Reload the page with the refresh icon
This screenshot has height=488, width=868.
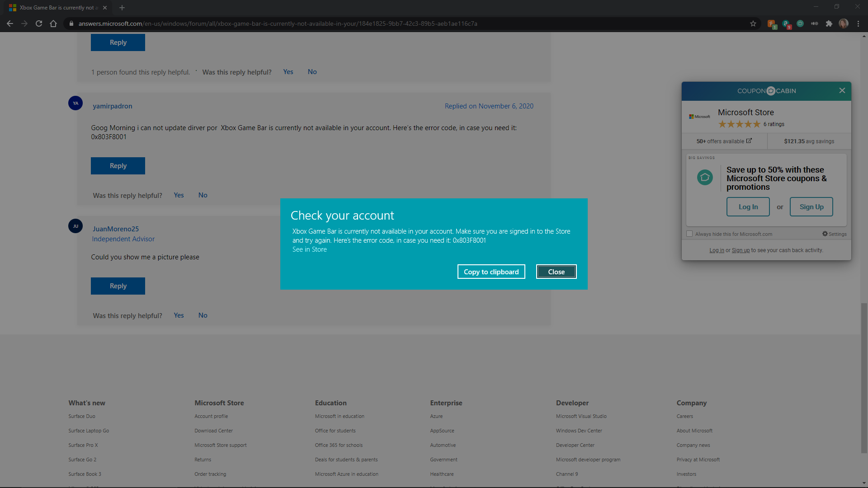pos(39,23)
